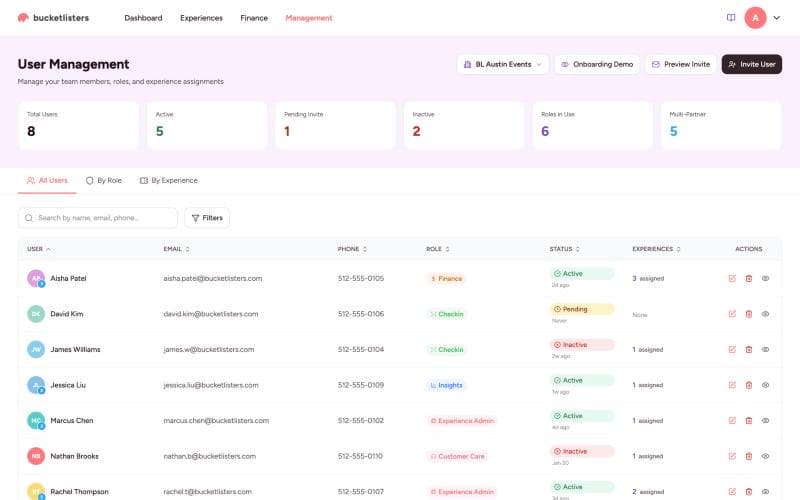Delete James Williams with trash icon
This screenshot has height=500, width=800.
[x=748, y=349]
